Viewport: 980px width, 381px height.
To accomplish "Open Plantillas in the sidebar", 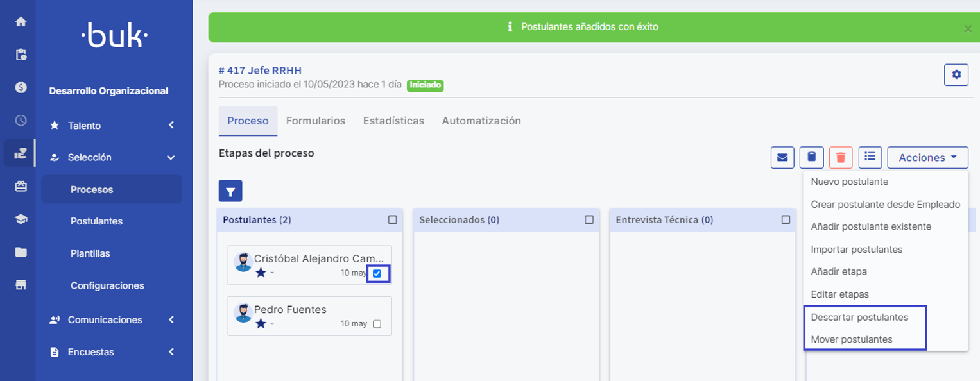I will pos(90,253).
